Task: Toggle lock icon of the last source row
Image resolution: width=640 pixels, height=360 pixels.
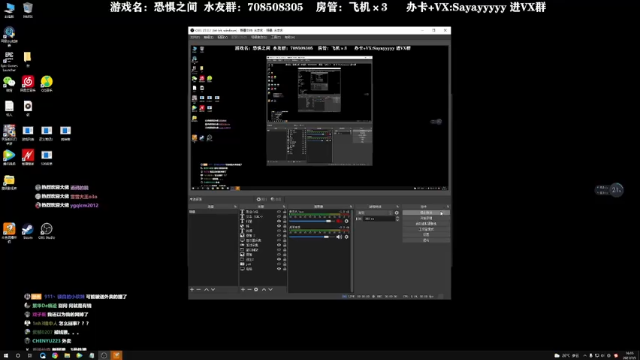Action: pyautogui.click(x=284, y=269)
